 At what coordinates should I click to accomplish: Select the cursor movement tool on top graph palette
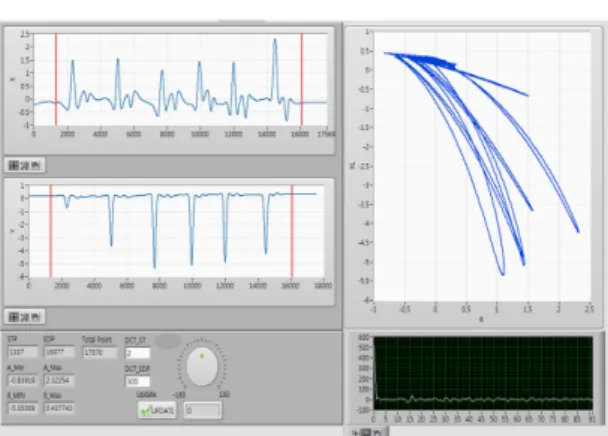point(14,166)
